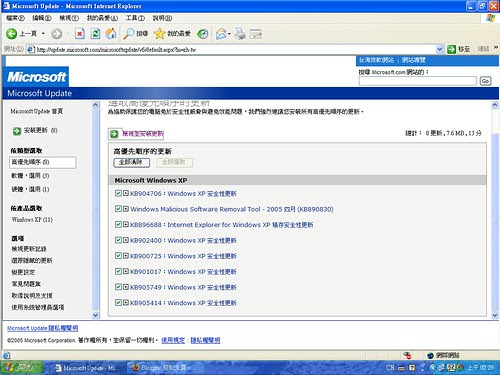Open the Mail envelope toolbar icon
This screenshot has height=375, width=500.
click(x=221, y=34)
